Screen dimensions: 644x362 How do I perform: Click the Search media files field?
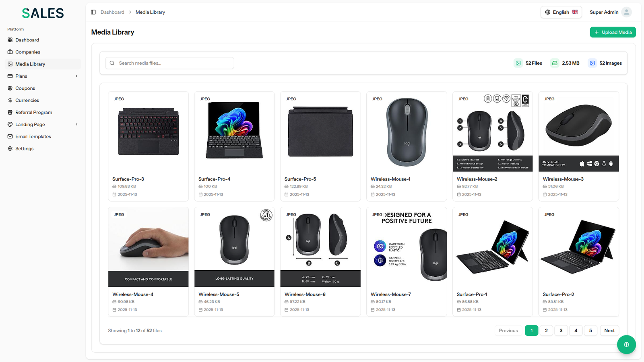[x=169, y=63]
